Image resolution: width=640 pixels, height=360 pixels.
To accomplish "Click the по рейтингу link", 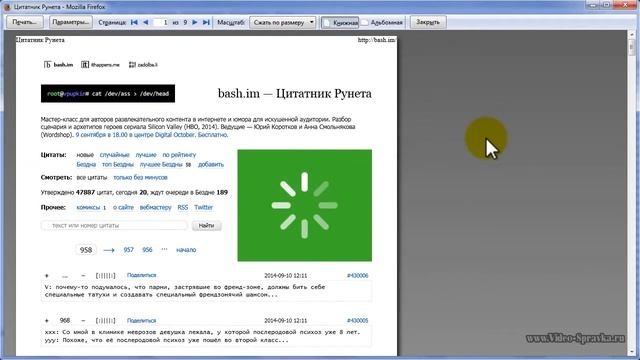I will [179, 155].
